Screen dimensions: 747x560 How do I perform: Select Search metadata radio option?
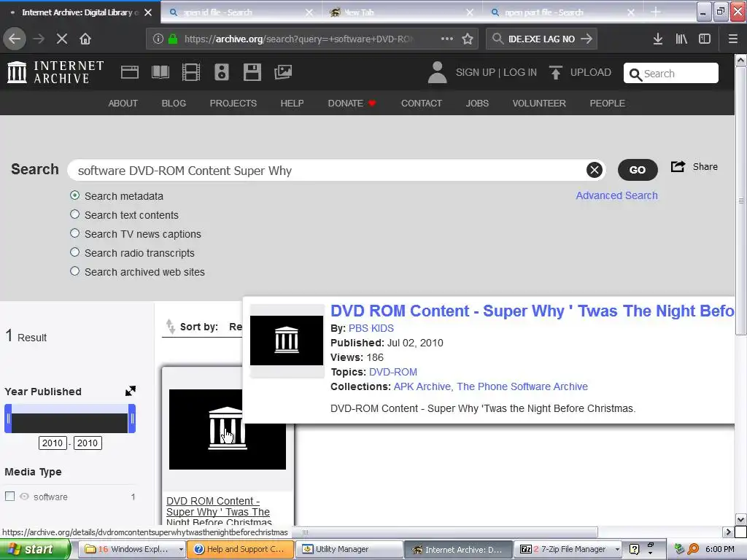point(75,195)
